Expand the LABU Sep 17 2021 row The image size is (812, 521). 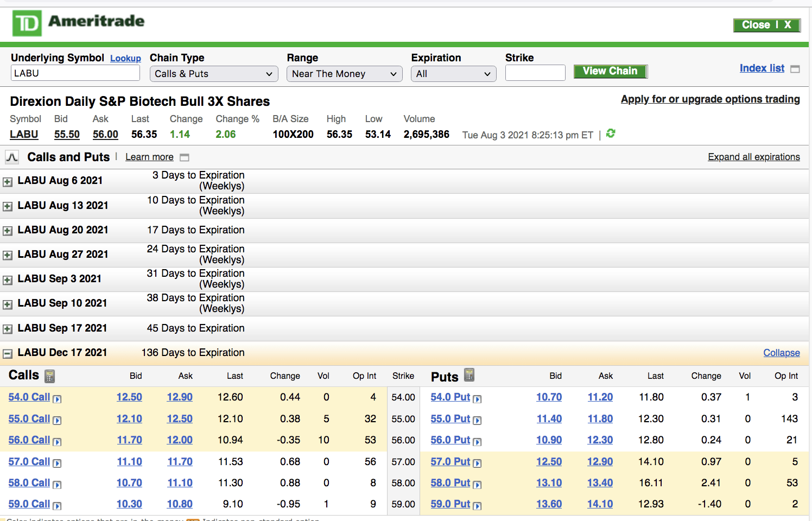tap(8, 329)
